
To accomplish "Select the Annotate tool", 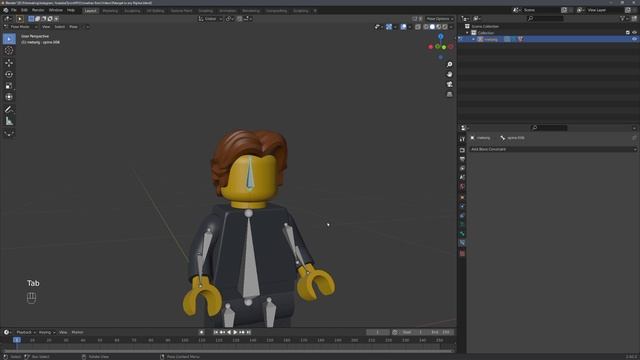I will click(x=9, y=109).
